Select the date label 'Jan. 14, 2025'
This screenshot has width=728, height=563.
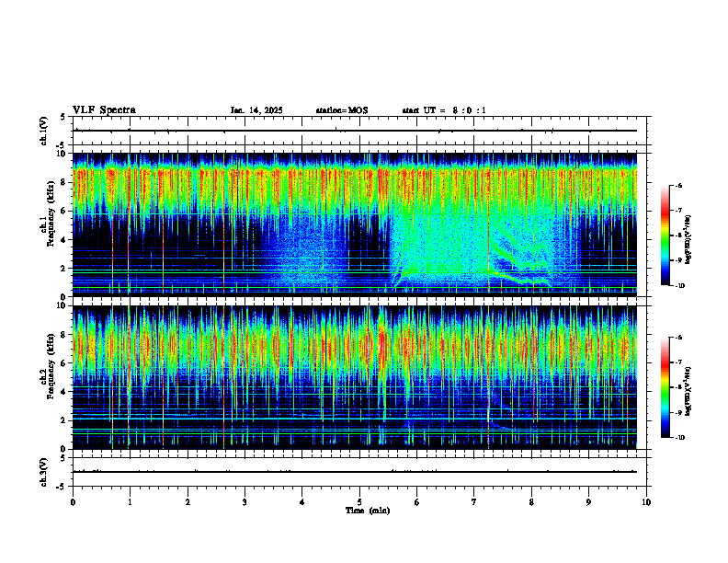click(x=256, y=110)
